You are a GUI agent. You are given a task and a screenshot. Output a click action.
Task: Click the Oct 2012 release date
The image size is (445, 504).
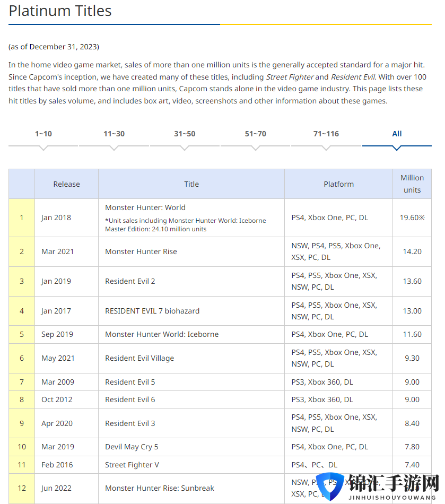pyautogui.click(x=57, y=399)
